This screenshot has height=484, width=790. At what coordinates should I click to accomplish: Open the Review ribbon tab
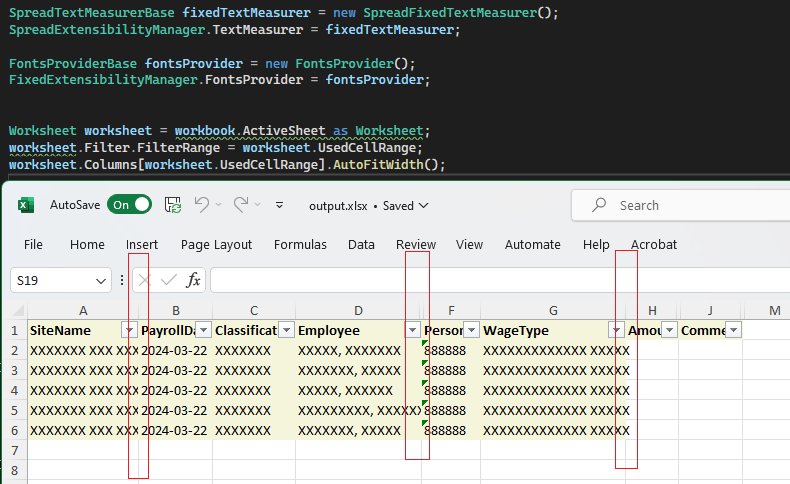416,245
